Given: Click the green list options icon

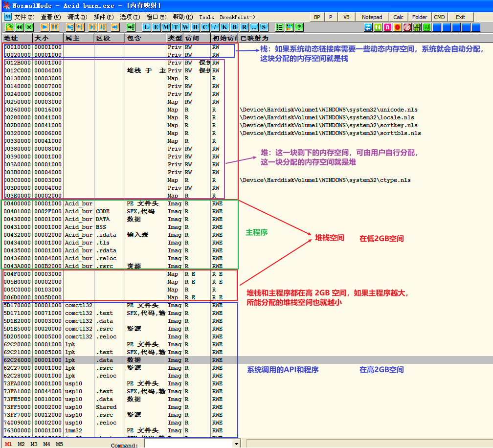Looking at the screenshot, I should click(279, 27).
